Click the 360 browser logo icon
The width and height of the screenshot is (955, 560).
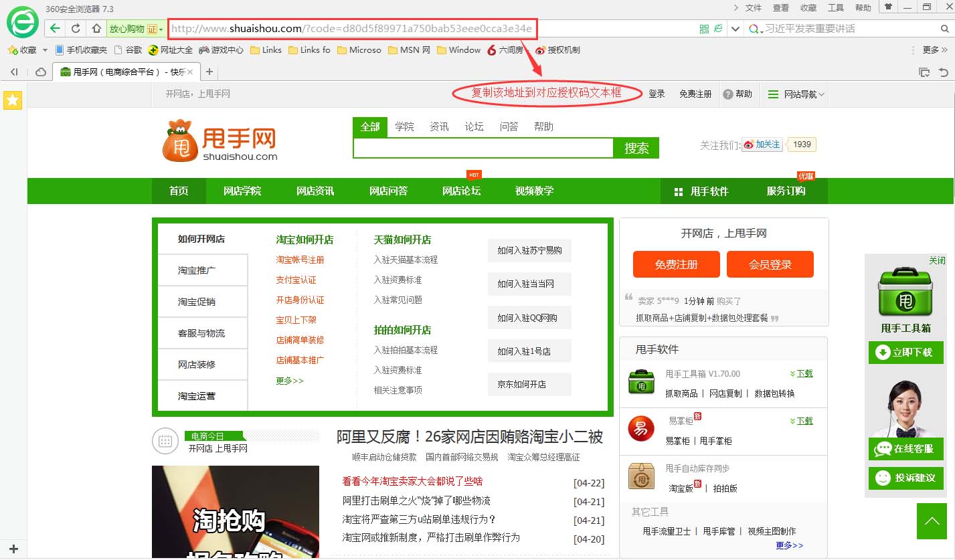[x=22, y=22]
